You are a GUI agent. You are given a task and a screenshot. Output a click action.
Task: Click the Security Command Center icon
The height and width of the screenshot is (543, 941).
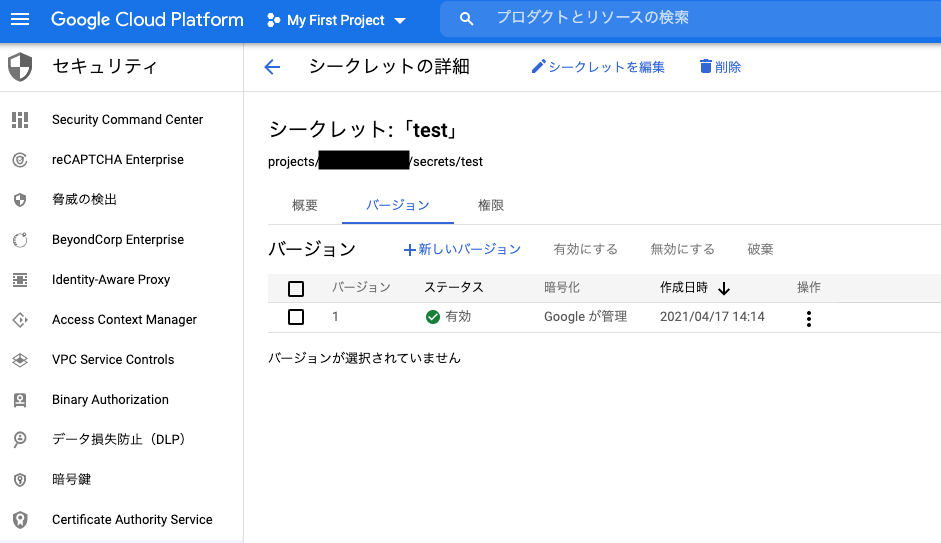(20, 120)
